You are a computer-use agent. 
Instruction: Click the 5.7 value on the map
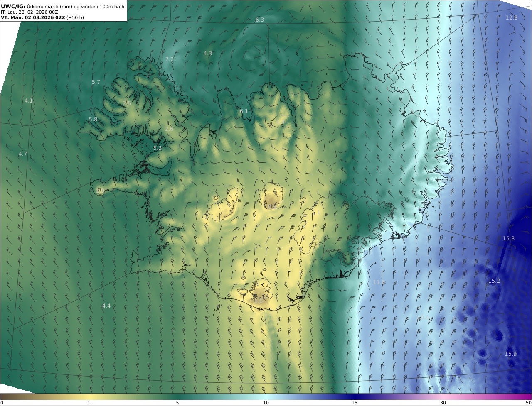pos(96,82)
